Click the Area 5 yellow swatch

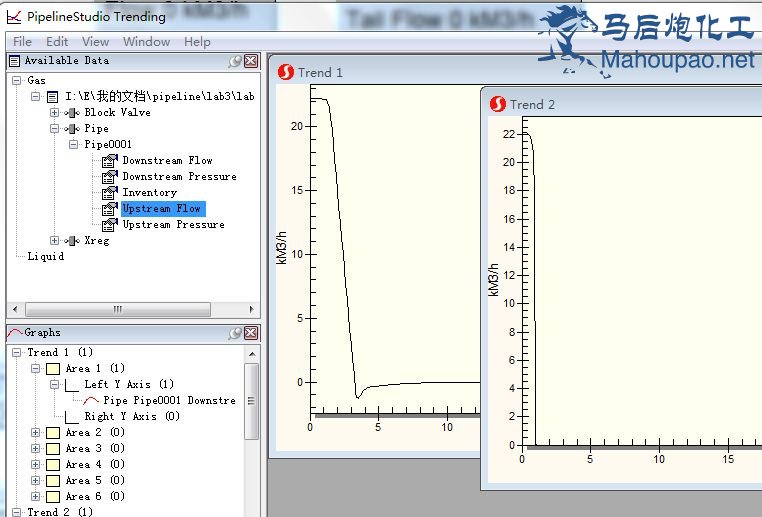53,481
